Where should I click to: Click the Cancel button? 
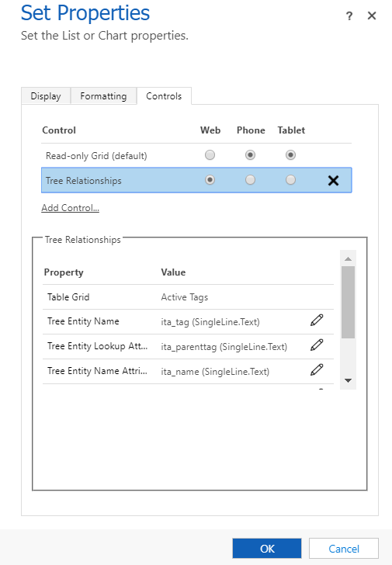344,549
